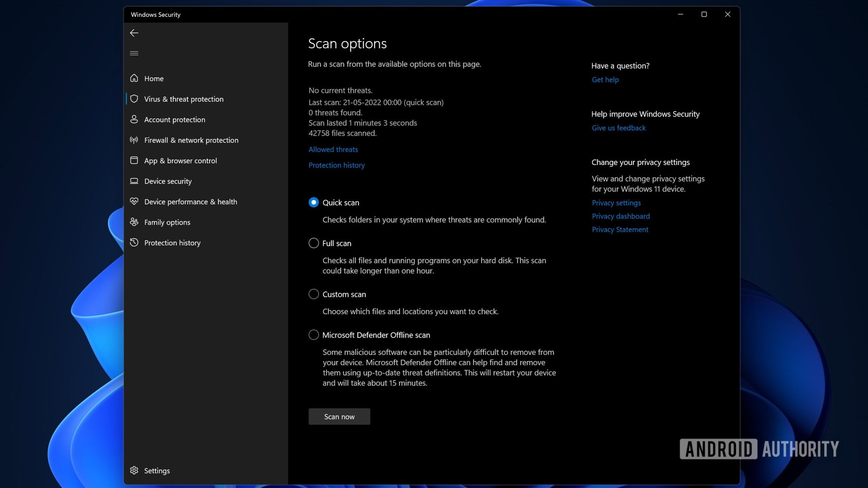Click '42758 files scanned.' text
Viewport: 868px width, 488px height.
pyautogui.click(x=342, y=133)
